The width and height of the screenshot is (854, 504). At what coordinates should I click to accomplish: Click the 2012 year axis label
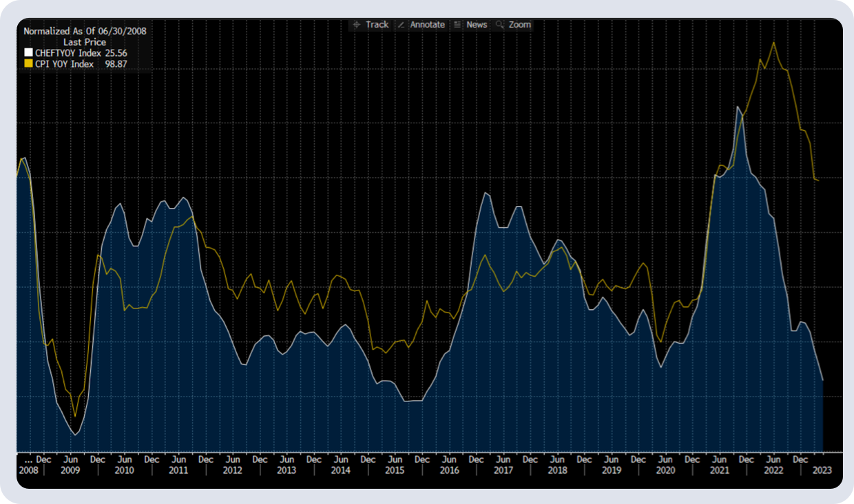tap(233, 470)
